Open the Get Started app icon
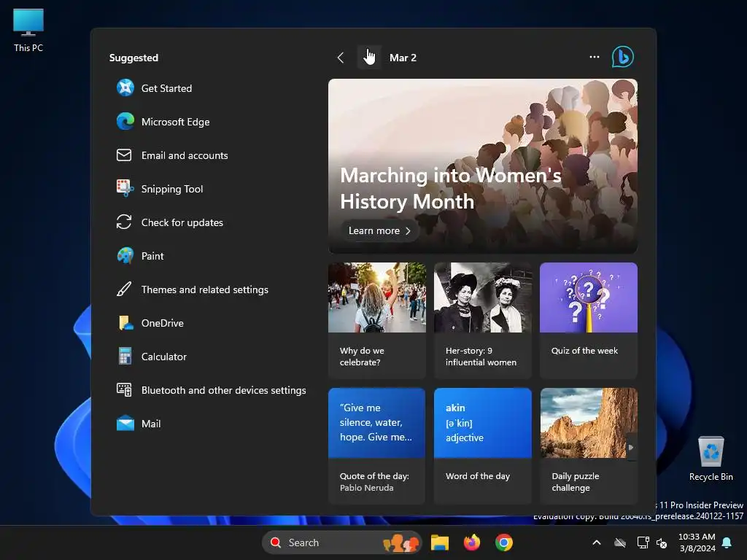 pyautogui.click(x=125, y=88)
